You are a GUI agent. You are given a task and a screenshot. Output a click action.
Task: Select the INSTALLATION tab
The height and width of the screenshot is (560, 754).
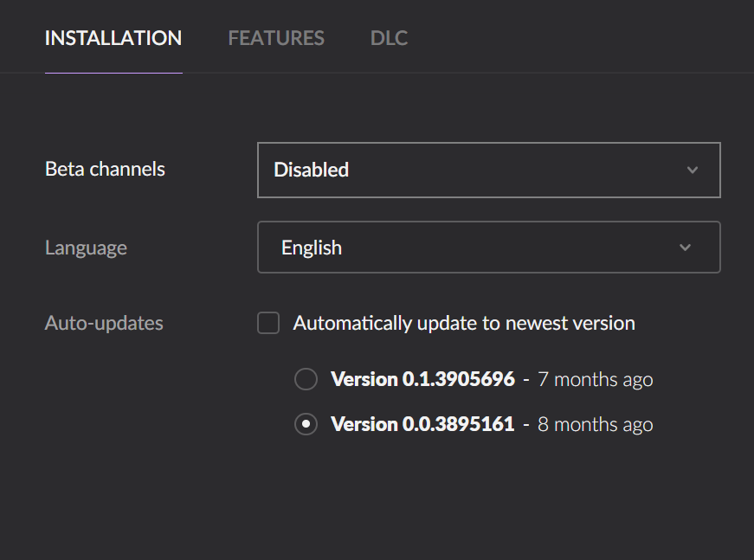pos(113,38)
